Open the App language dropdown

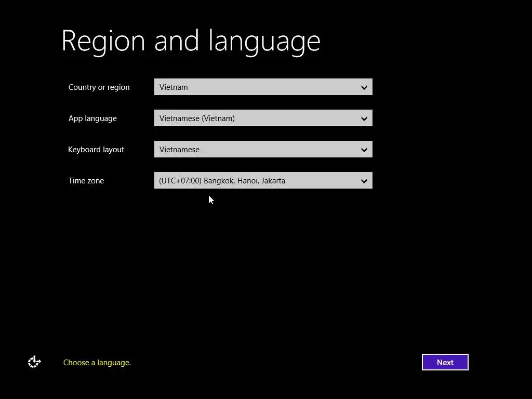pos(263,118)
